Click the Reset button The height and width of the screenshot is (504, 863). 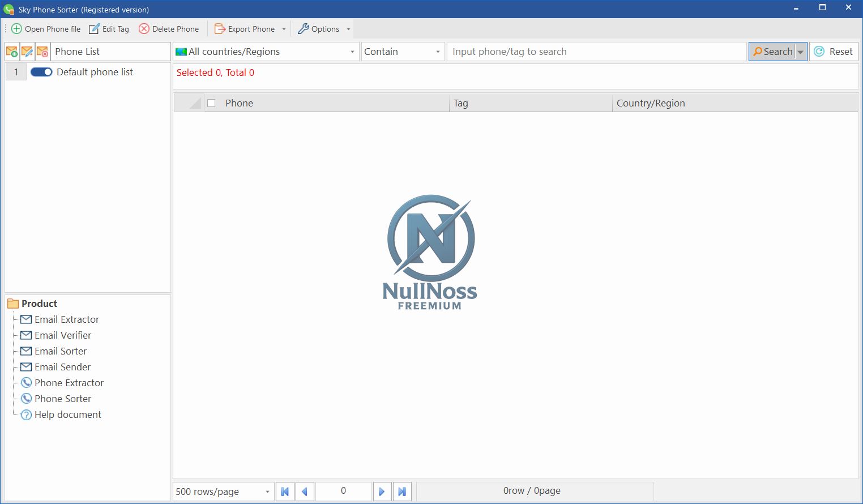click(x=834, y=52)
